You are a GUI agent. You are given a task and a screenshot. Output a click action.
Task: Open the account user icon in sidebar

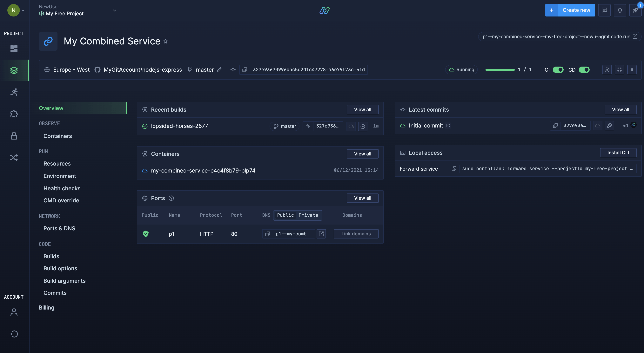pyautogui.click(x=14, y=312)
